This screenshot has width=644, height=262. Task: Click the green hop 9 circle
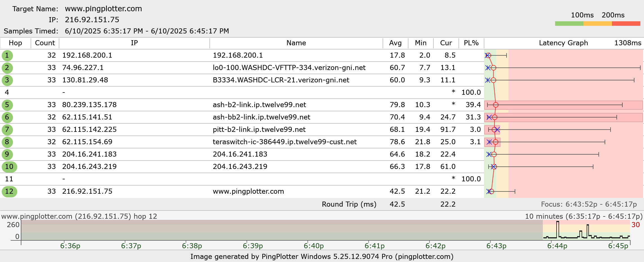coord(7,154)
